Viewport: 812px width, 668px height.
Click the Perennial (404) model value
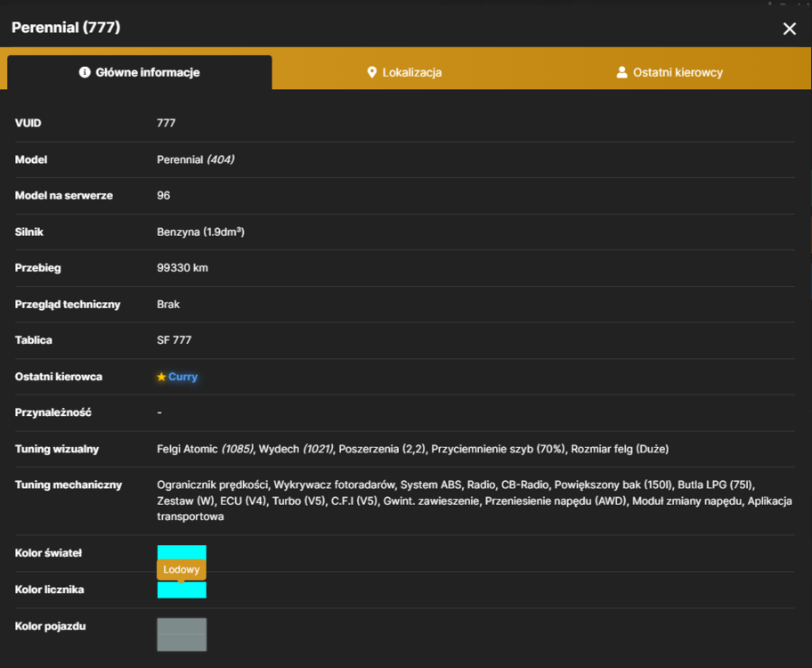[196, 159]
